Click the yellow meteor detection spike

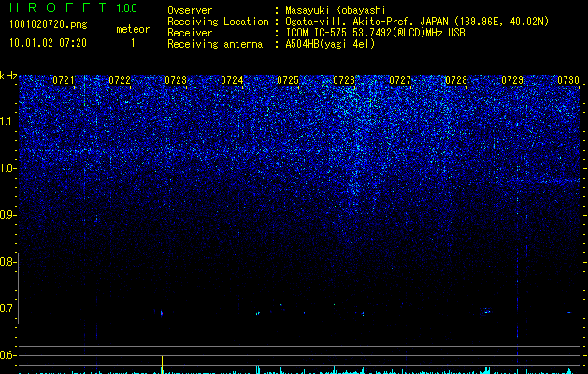coord(162,365)
